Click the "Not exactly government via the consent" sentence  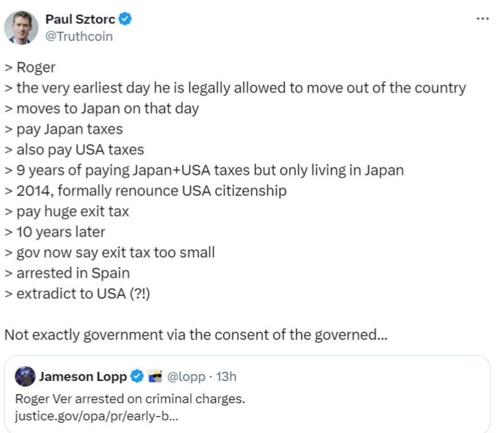[196, 334]
